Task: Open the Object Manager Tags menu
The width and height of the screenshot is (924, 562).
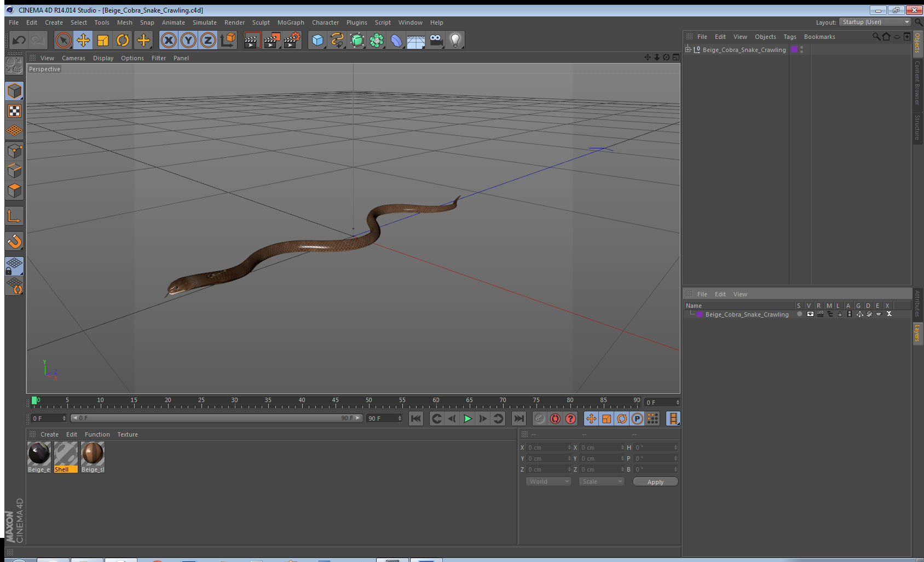Action: coord(790,37)
